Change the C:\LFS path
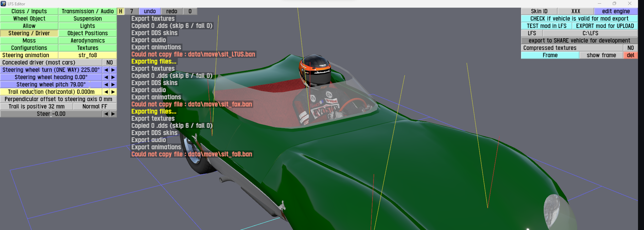644x230 pixels. tap(590, 33)
